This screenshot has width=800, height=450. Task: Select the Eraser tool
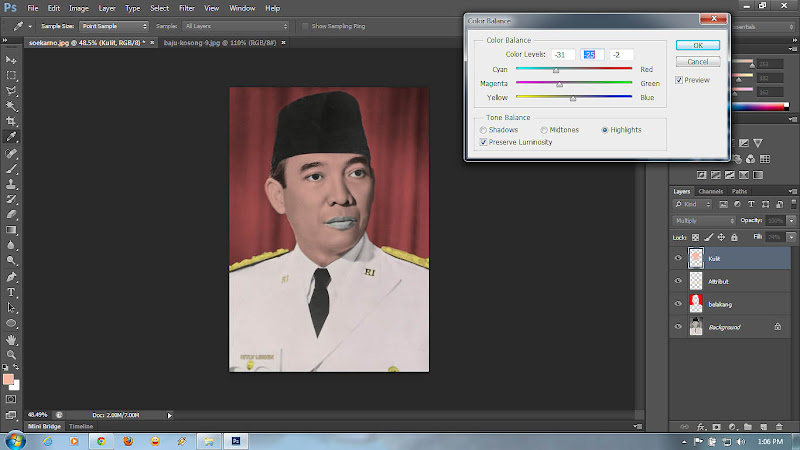11,214
